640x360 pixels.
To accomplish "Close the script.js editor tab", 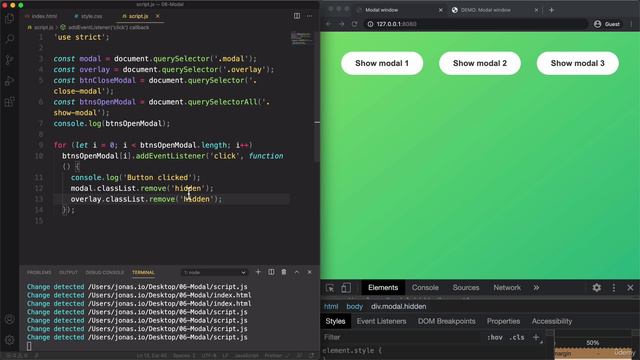I will [158, 16].
